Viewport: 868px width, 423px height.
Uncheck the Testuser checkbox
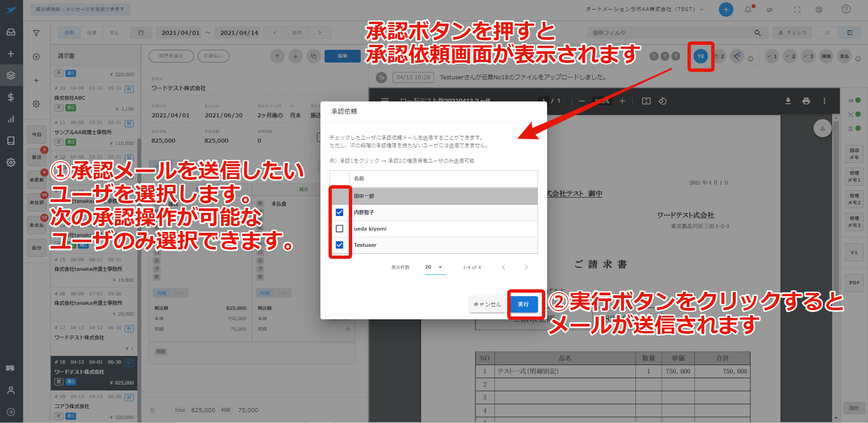point(339,245)
